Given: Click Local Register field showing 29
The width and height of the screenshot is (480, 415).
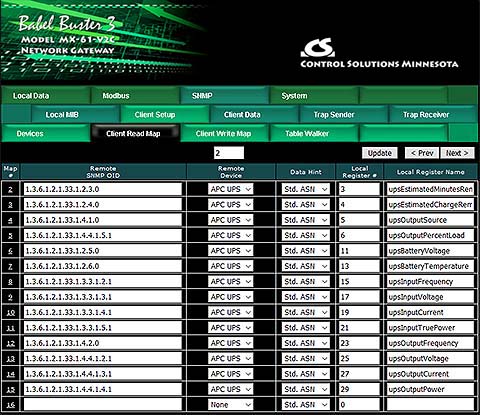Looking at the screenshot, I should tap(359, 389).
